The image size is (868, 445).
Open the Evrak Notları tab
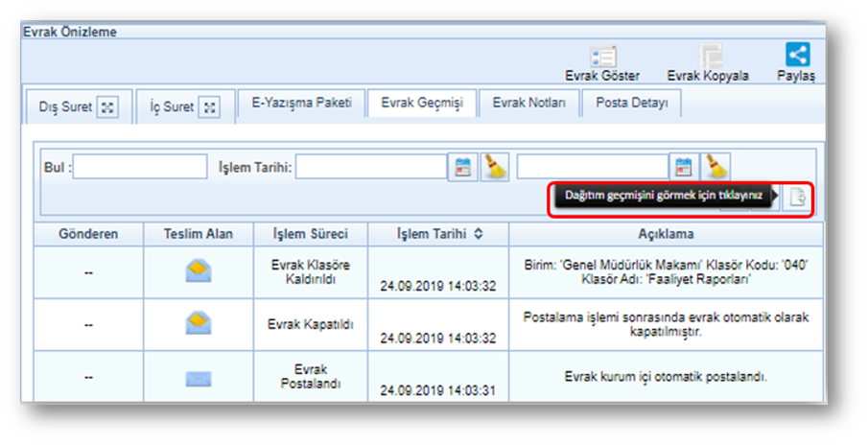(528, 104)
